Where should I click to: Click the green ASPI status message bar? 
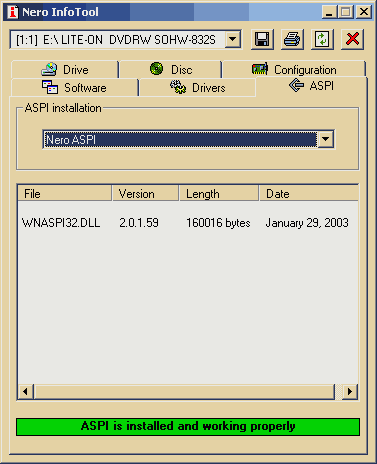(x=188, y=427)
